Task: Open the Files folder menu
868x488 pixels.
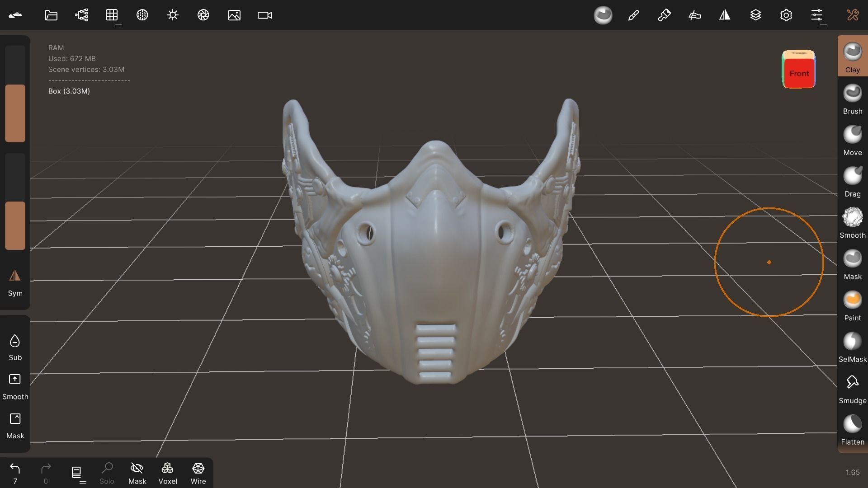Action: (51, 15)
